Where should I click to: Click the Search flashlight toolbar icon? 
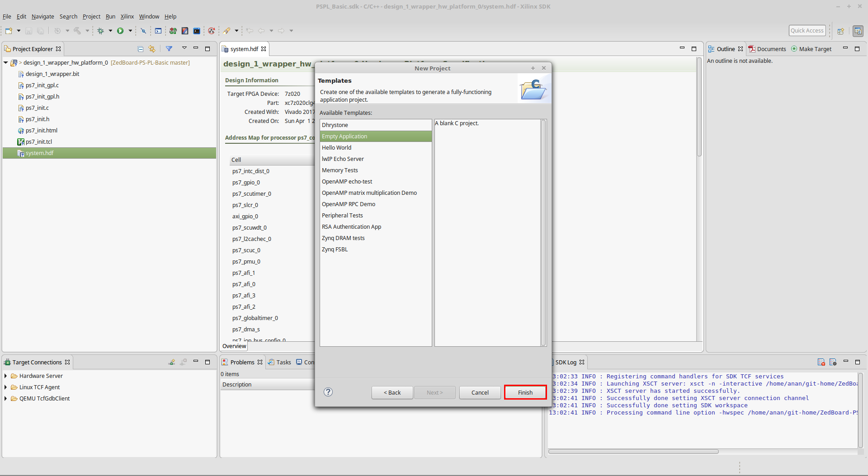[x=226, y=31]
